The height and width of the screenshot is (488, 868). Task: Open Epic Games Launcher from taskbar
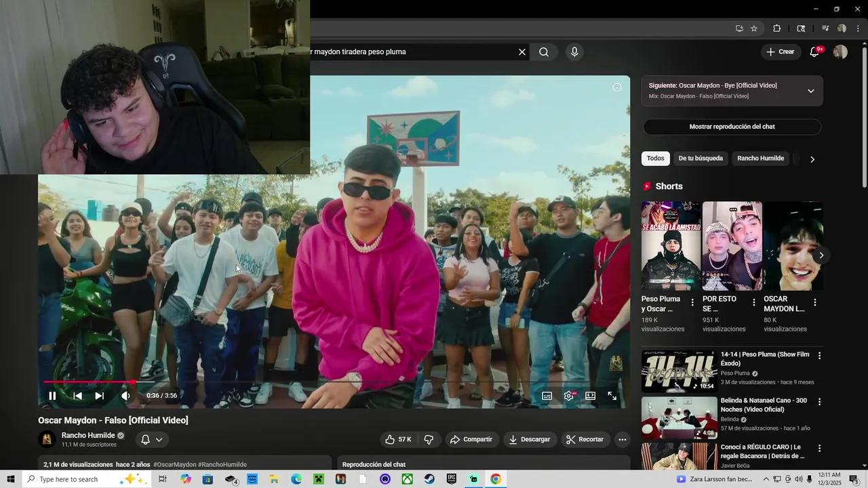tap(452, 479)
